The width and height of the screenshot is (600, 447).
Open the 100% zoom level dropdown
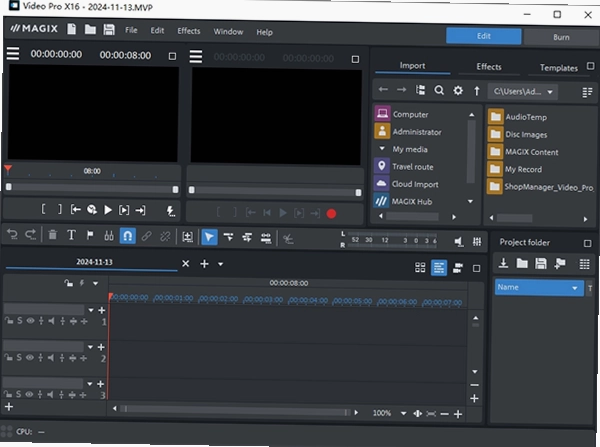pos(403,413)
